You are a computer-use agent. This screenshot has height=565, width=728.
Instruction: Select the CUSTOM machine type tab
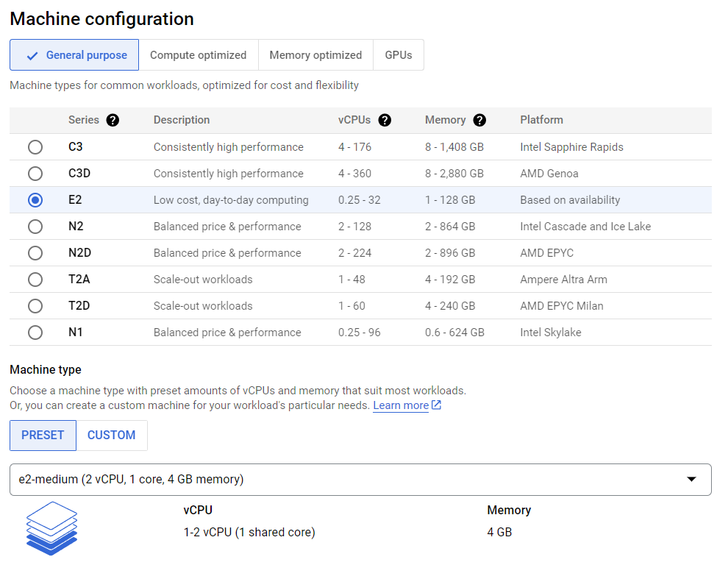(112, 436)
